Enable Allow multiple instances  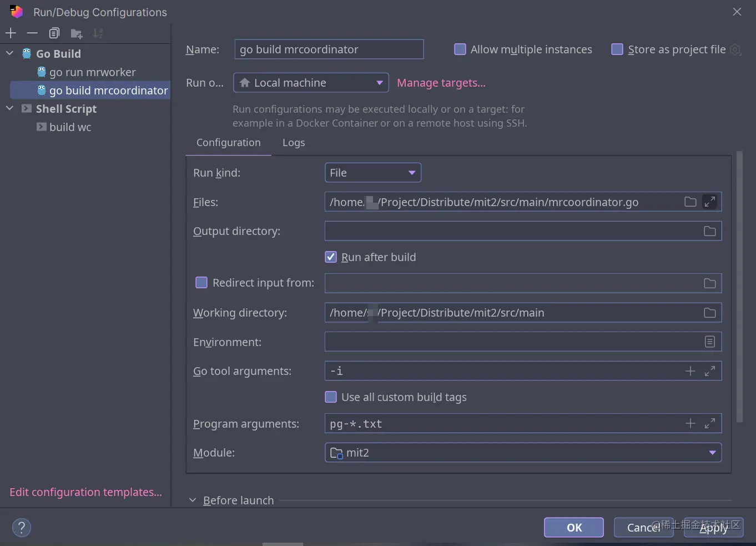[x=460, y=49]
